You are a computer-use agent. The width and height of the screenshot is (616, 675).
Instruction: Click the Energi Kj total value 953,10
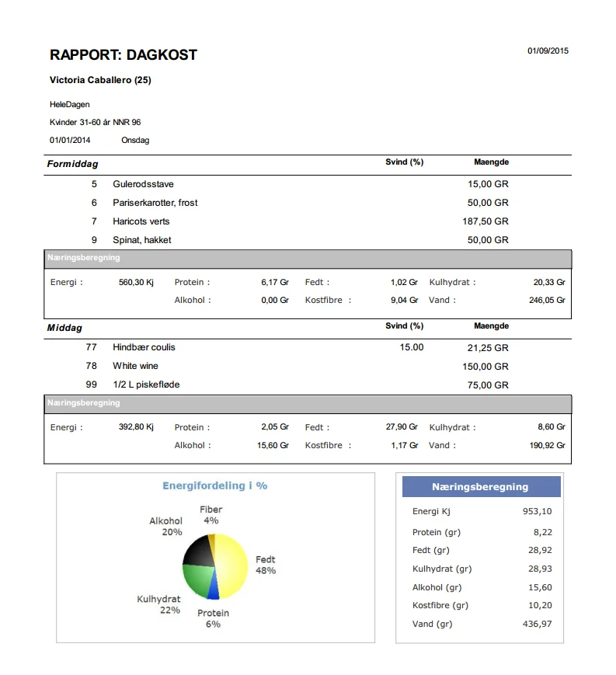pyautogui.click(x=538, y=511)
